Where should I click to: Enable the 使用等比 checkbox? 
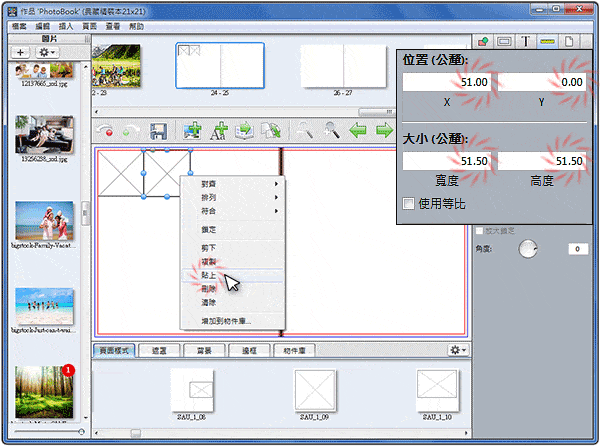[408, 204]
